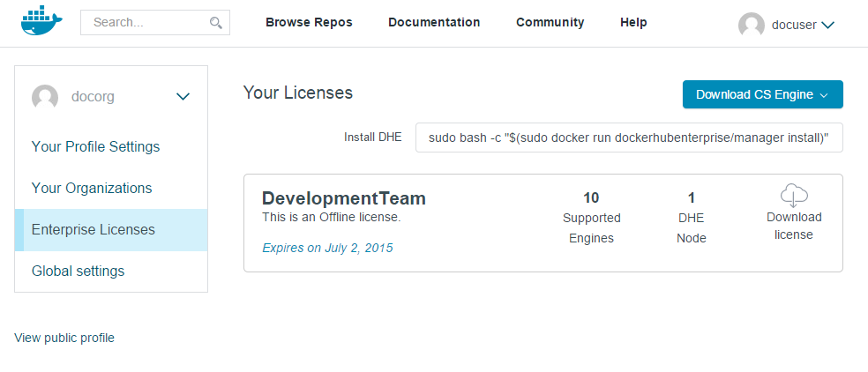Click the Your Licenses heading
This screenshot has height=372, width=868.
pos(298,93)
